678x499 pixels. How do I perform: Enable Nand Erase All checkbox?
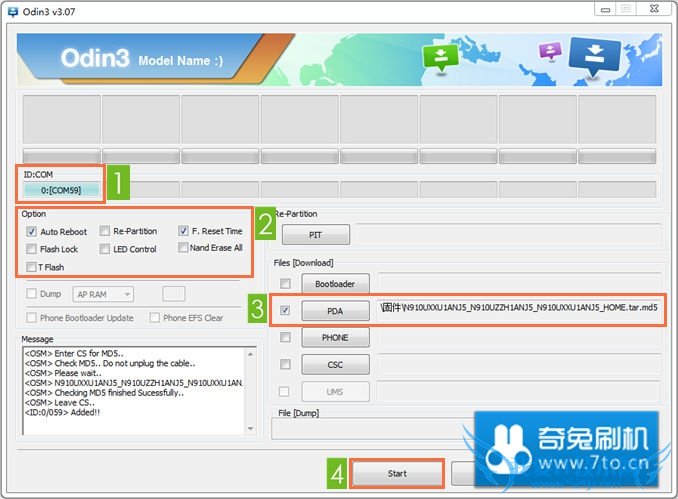(x=183, y=247)
